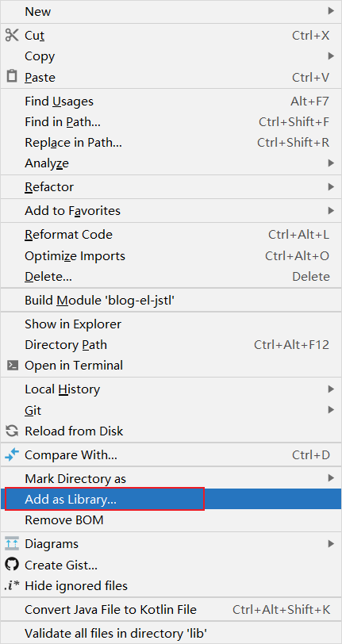Click the GitHub icon for Create Gist
The width and height of the screenshot is (342, 644).
(x=12, y=565)
